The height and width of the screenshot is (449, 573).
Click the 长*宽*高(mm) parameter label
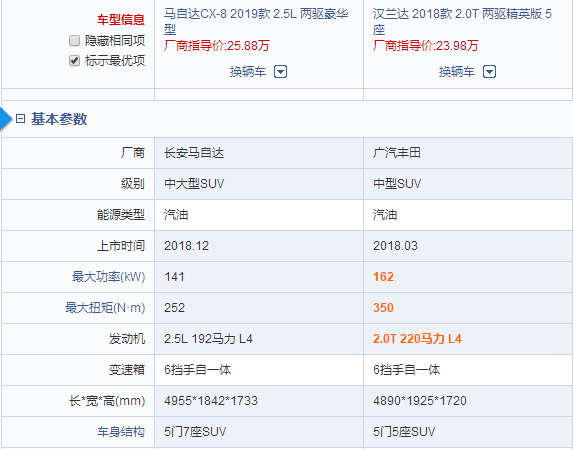pyautogui.click(x=107, y=401)
